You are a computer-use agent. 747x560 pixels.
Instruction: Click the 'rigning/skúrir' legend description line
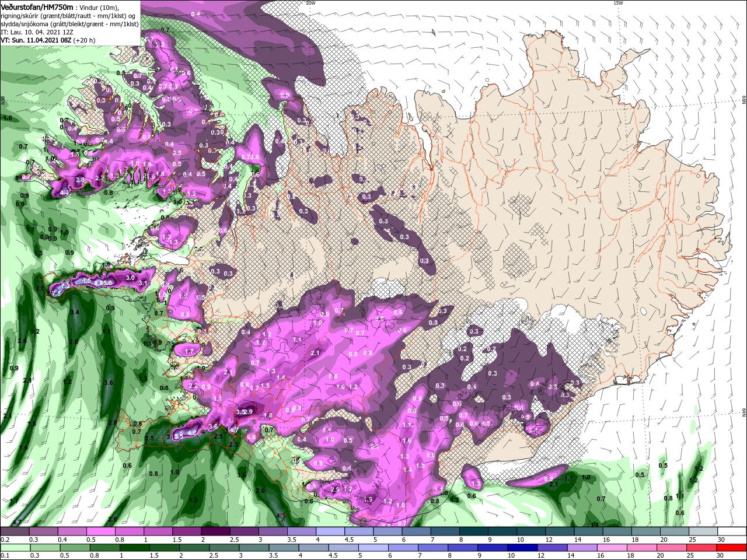coord(68,15)
